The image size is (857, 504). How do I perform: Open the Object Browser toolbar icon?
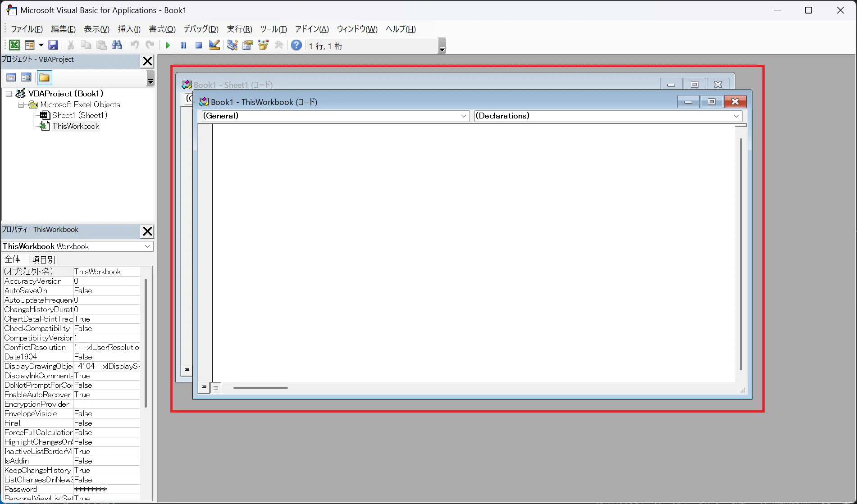pyautogui.click(x=263, y=45)
